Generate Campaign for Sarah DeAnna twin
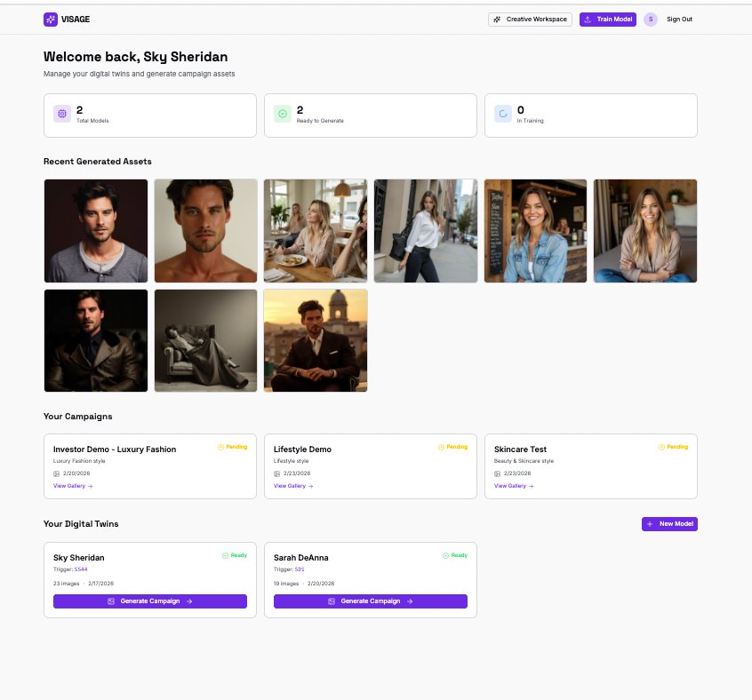 371,601
